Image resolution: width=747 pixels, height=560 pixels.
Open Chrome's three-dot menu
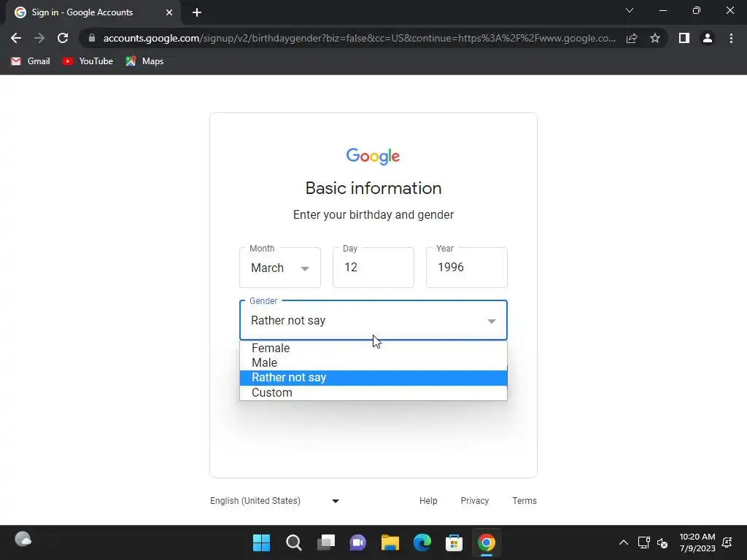pyautogui.click(x=731, y=38)
